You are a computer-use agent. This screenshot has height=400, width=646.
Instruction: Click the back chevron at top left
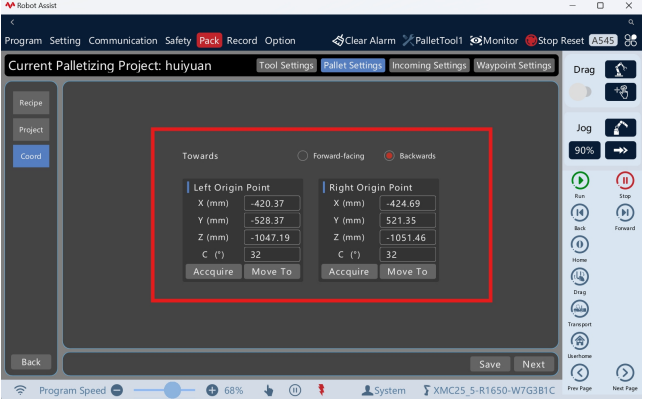[12, 22]
